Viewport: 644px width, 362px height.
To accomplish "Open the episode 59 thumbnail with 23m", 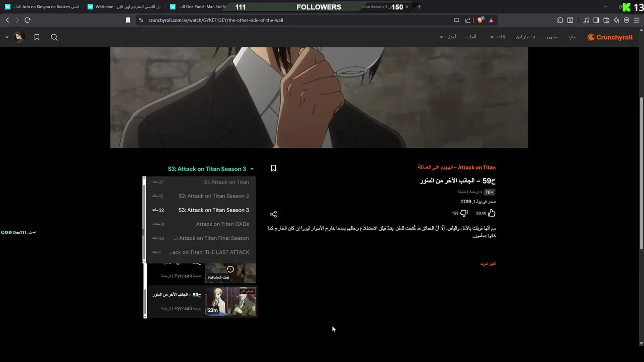I will 230,301.
